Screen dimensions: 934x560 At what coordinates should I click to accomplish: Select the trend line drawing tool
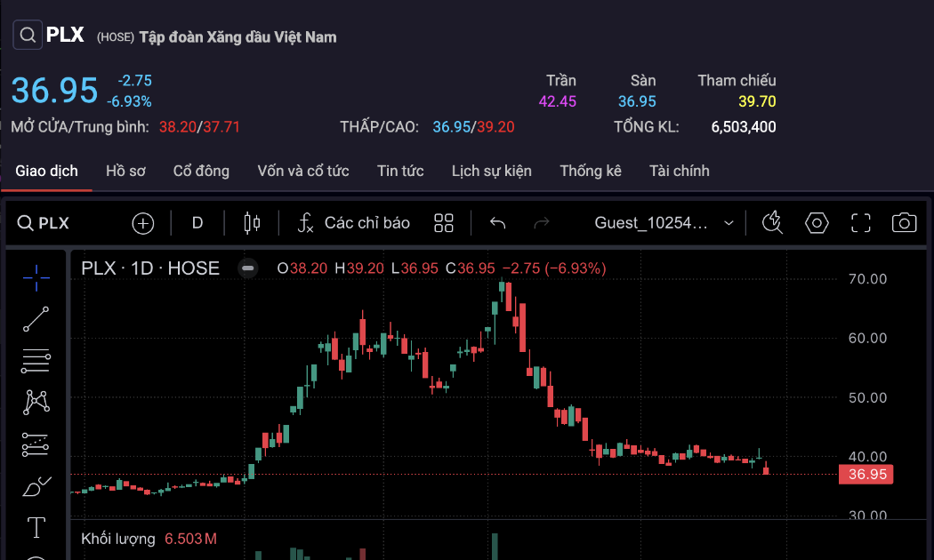point(36,319)
